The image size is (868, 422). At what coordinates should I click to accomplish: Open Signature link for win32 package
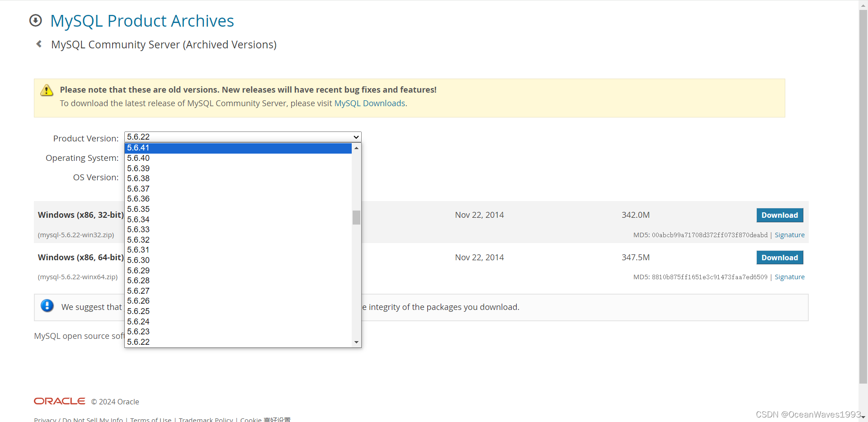[x=789, y=235]
